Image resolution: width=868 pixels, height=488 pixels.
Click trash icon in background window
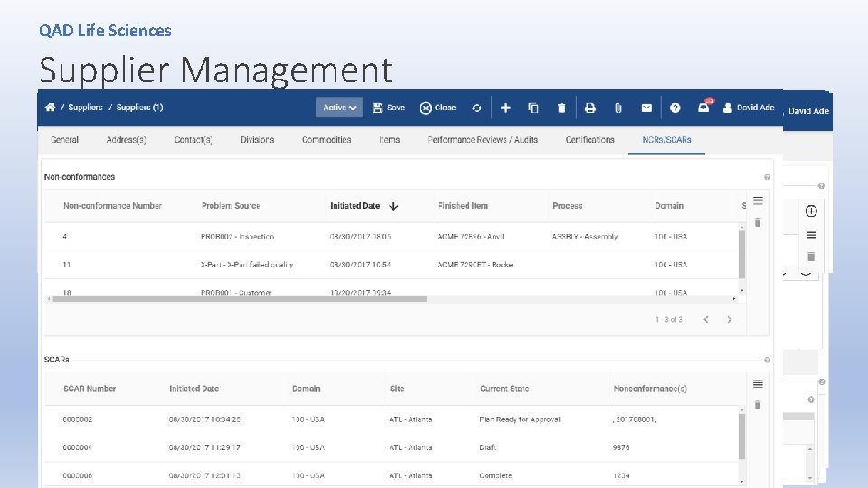811,257
